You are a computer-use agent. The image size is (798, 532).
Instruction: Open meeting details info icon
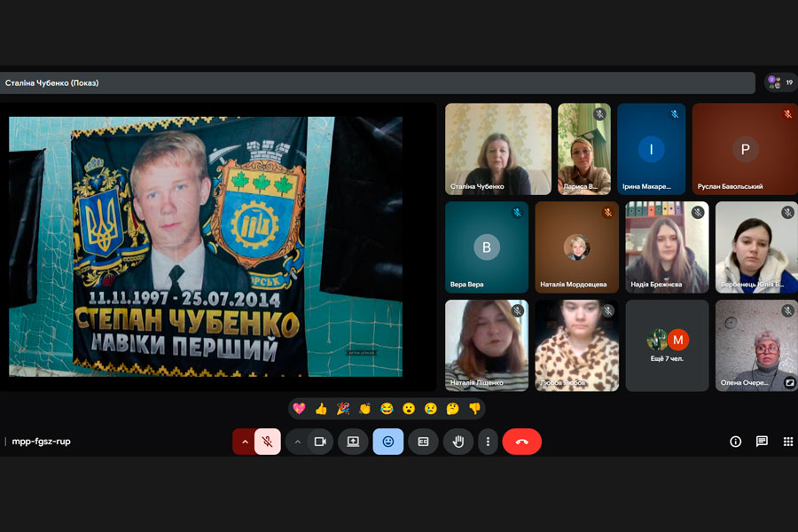pyautogui.click(x=735, y=442)
